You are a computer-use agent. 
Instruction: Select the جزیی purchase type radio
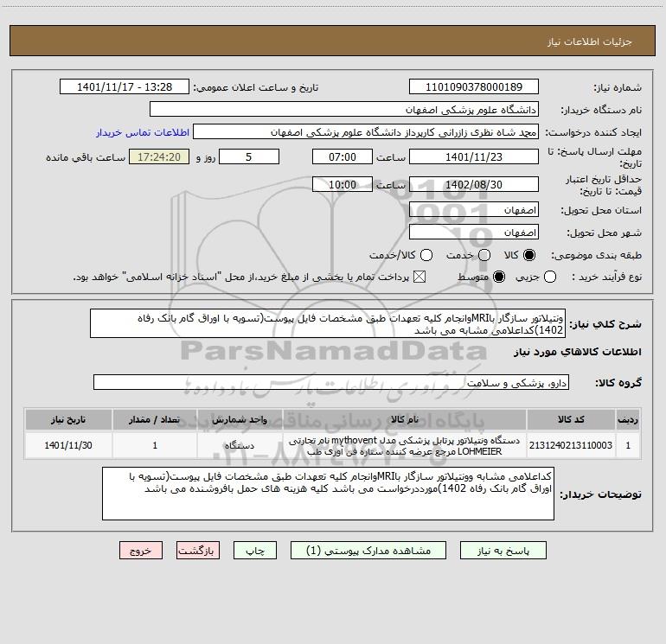[x=549, y=277]
